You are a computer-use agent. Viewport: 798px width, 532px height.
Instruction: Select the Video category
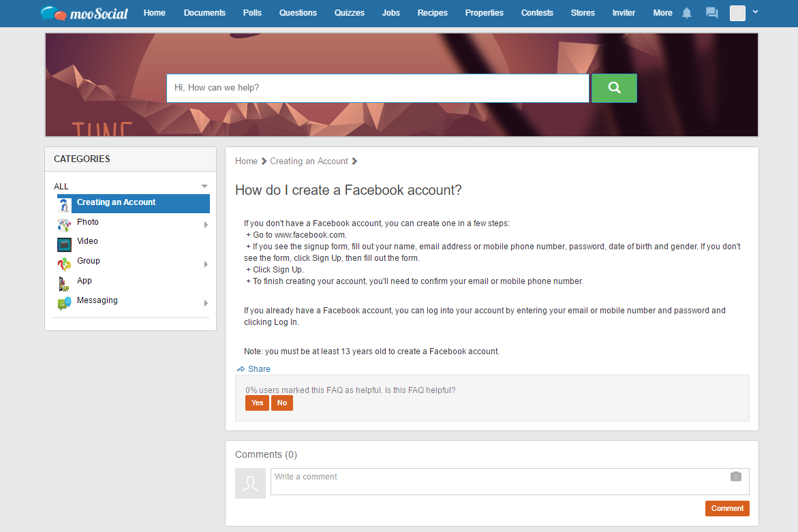pos(87,241)
